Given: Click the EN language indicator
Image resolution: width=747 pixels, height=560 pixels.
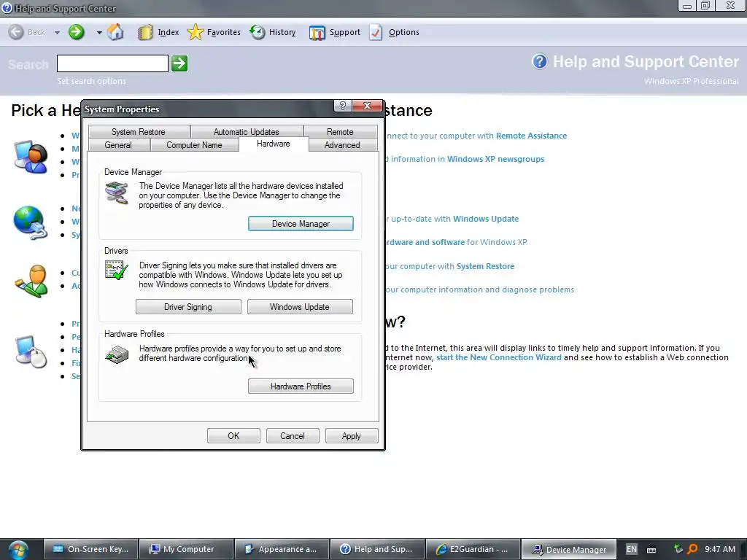Looking at the screenshot, I should click(631, 549).
